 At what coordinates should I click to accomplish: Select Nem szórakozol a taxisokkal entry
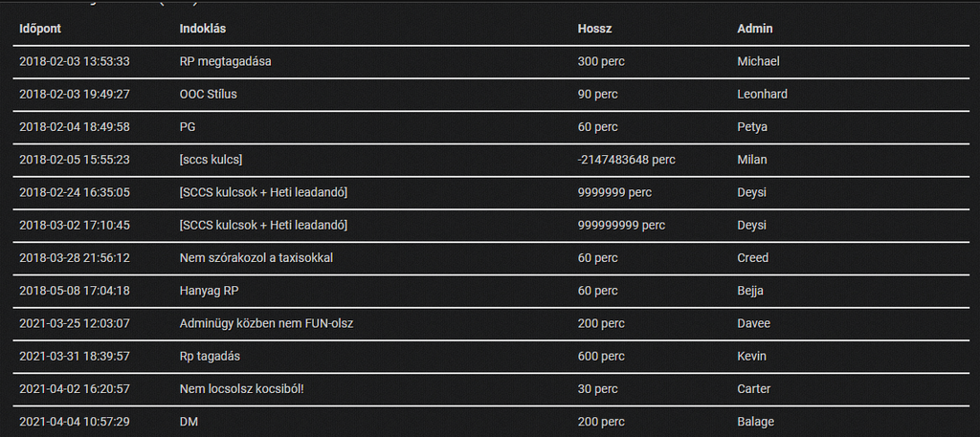click(256, 257)
